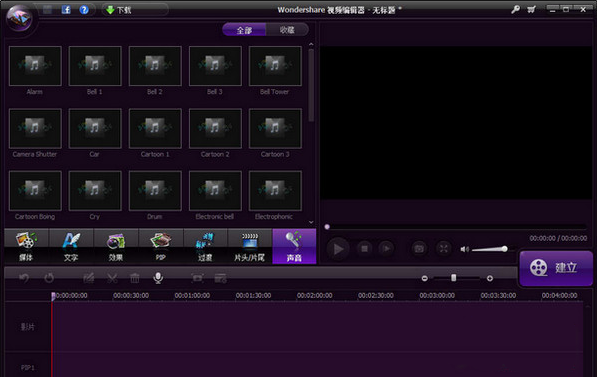Open the 片头/片尾 intro/credits tab
597x377 pixels.
point(250,246)
